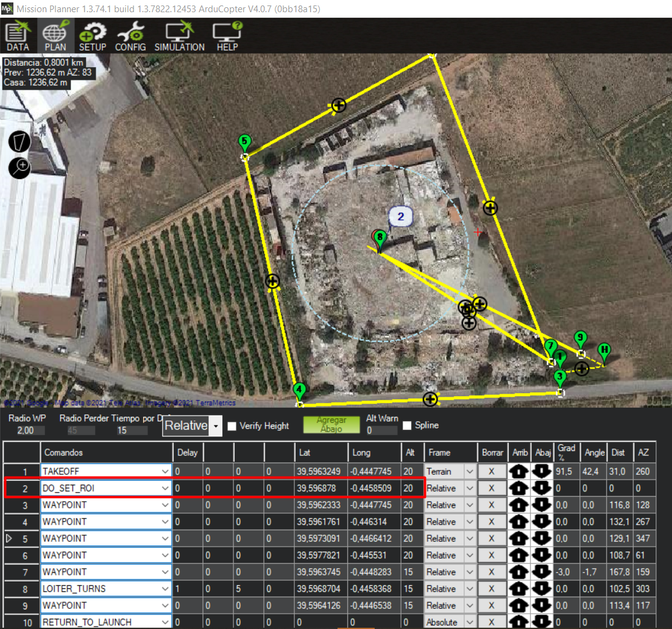Select green waypoint marker 5 on map
This screenshot has height=629, width=672.
coord(244,143)
